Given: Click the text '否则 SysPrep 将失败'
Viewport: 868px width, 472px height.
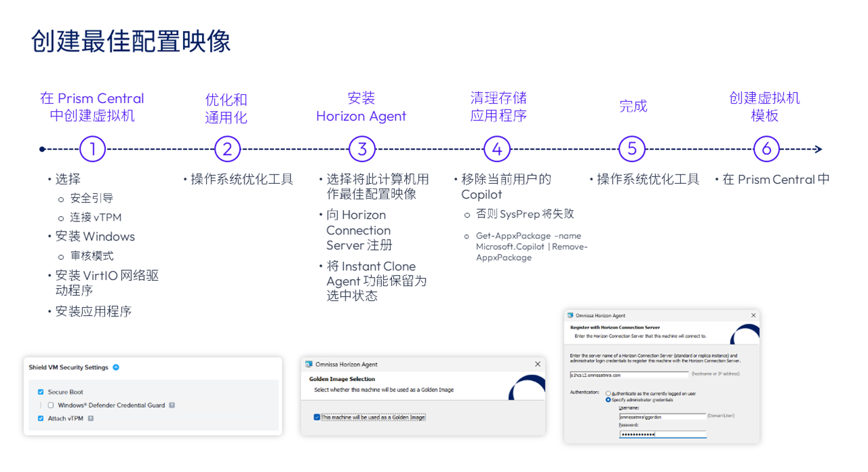Looking at the screenshot, I should pos(525,214).
